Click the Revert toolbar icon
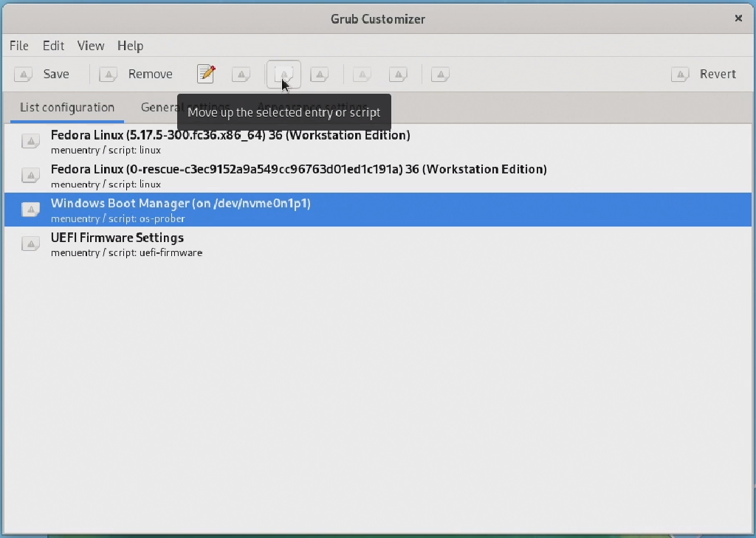The image size is (756, 538). click(x=680, y=74)
